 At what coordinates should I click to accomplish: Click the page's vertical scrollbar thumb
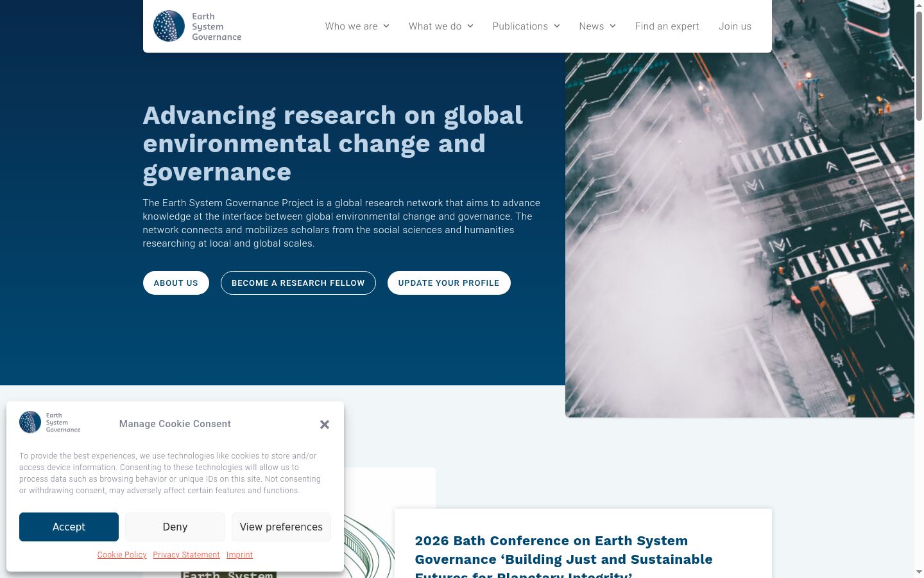click(919, 66)
